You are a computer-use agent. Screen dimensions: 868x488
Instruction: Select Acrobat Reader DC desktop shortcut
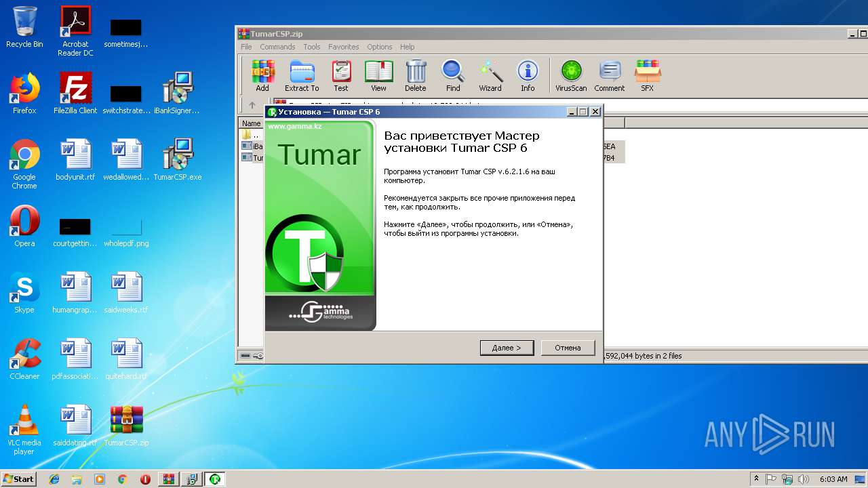[x=75, y=31]
